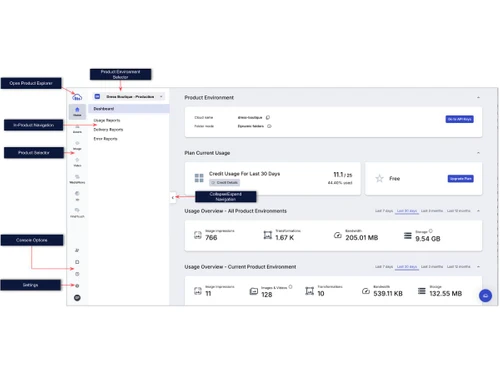Open the Product Explorer cloud logo
This screenshot has height=375, width=500.
[77, 97]
